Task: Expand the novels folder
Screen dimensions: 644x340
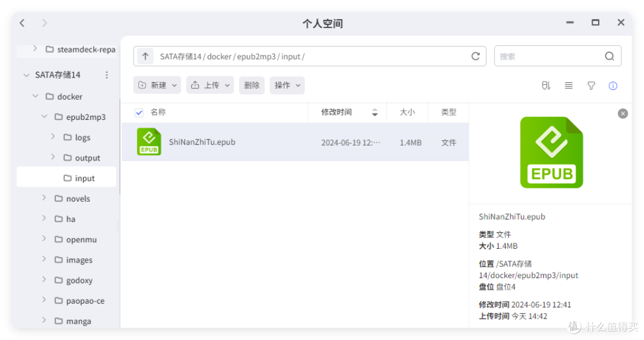Action: tap(44, 197)
